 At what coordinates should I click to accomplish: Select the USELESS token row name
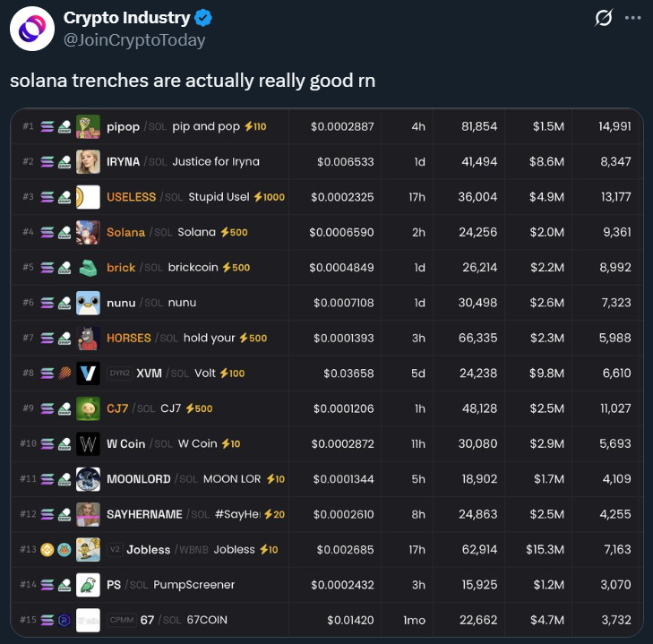tap(131, 197)
